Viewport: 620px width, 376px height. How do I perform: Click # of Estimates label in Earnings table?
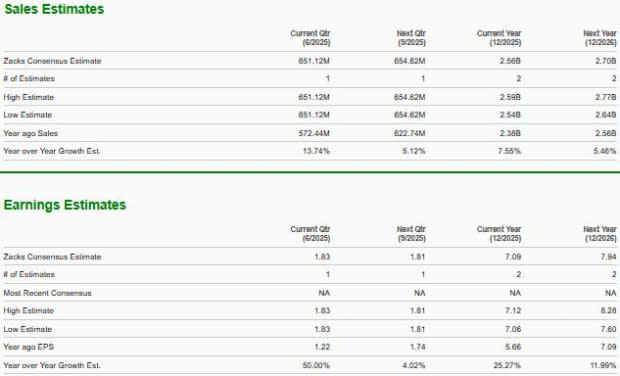pos(29,274)
